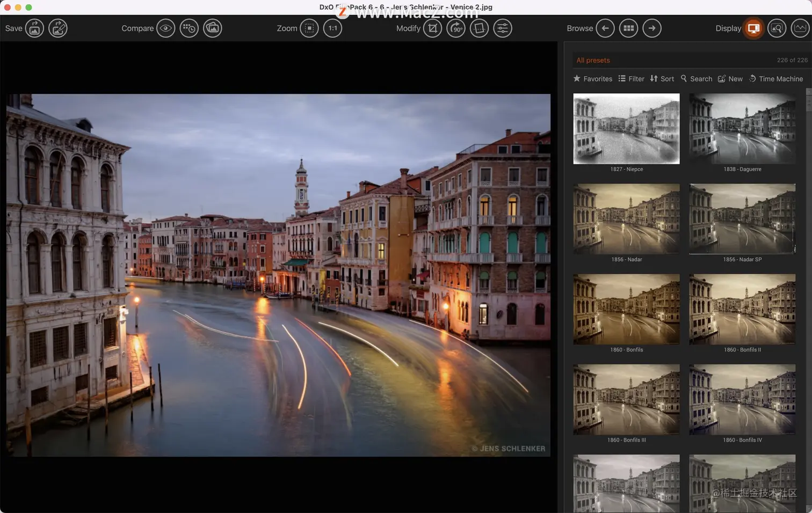Apply the 1860 - Bonfils IV preset thumbnail
Viewport: 812px width, 513px height.
click(x=742, y=399)
